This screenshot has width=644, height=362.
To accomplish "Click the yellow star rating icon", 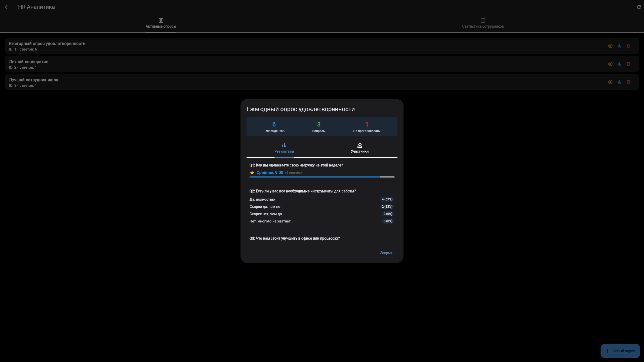I will click(x=252, y=172).
